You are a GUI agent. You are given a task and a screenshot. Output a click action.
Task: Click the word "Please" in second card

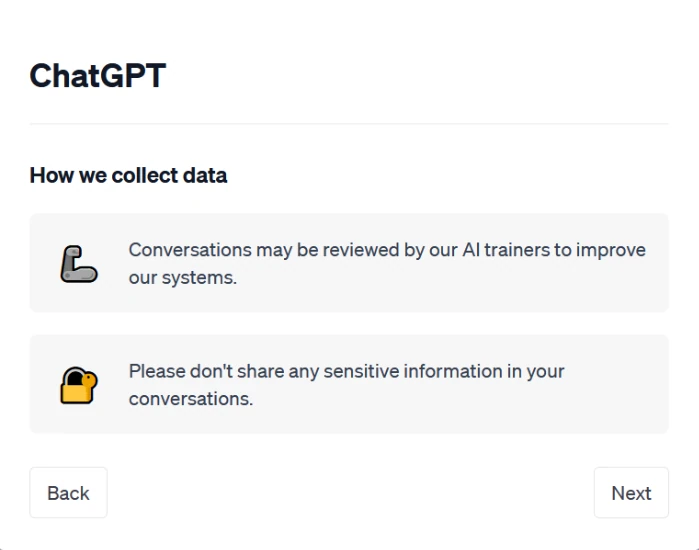(x=157, y=371)
